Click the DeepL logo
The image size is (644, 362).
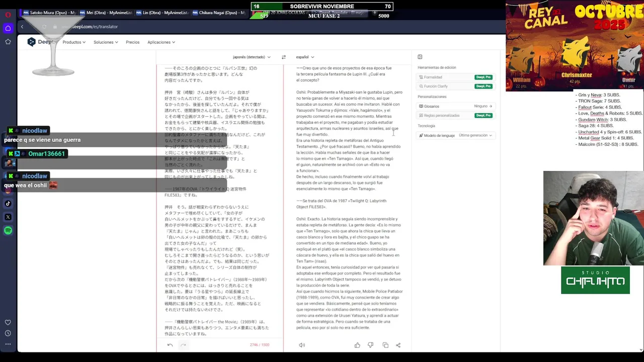point(40,42)
